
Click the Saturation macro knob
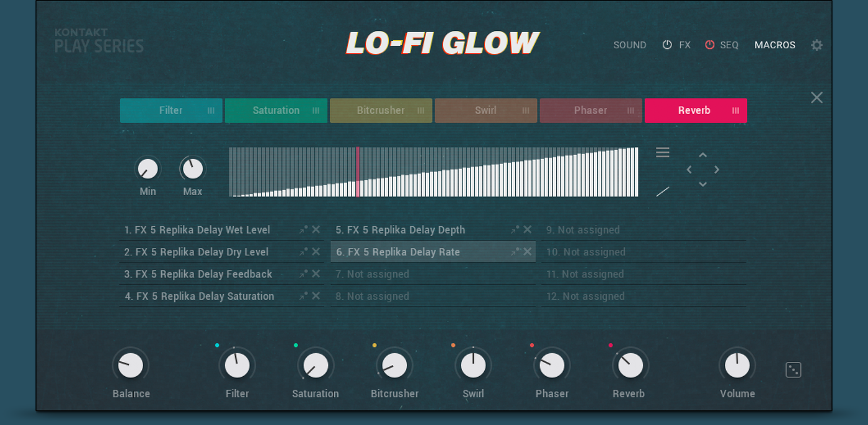[x=316, y=366]
